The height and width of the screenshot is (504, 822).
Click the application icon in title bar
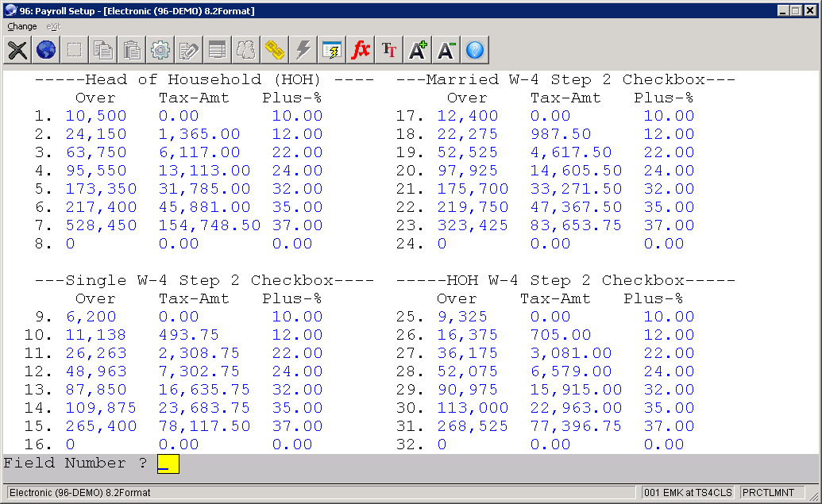(10, 10)
